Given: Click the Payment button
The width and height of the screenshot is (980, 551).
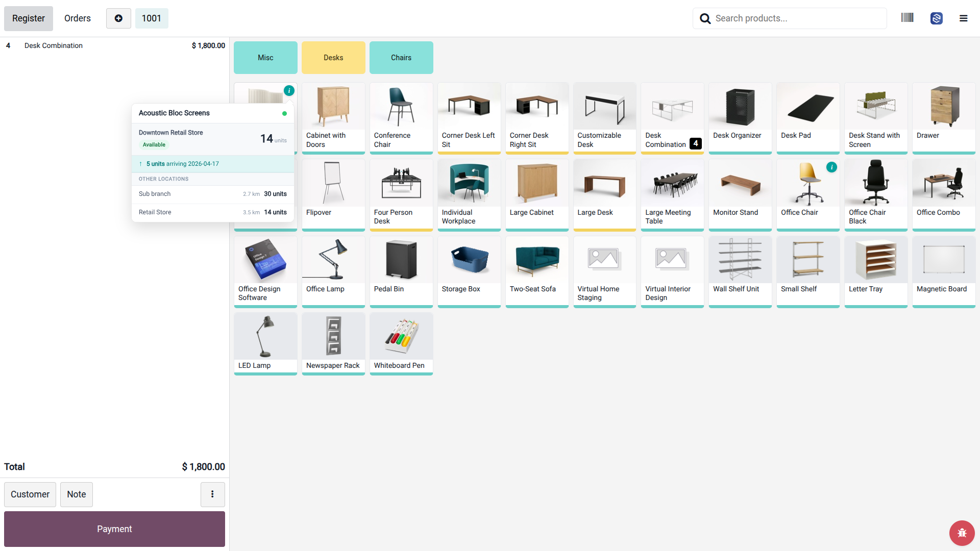Looking at the screenshot, I should pyautogui.click(x=114, y=529).
